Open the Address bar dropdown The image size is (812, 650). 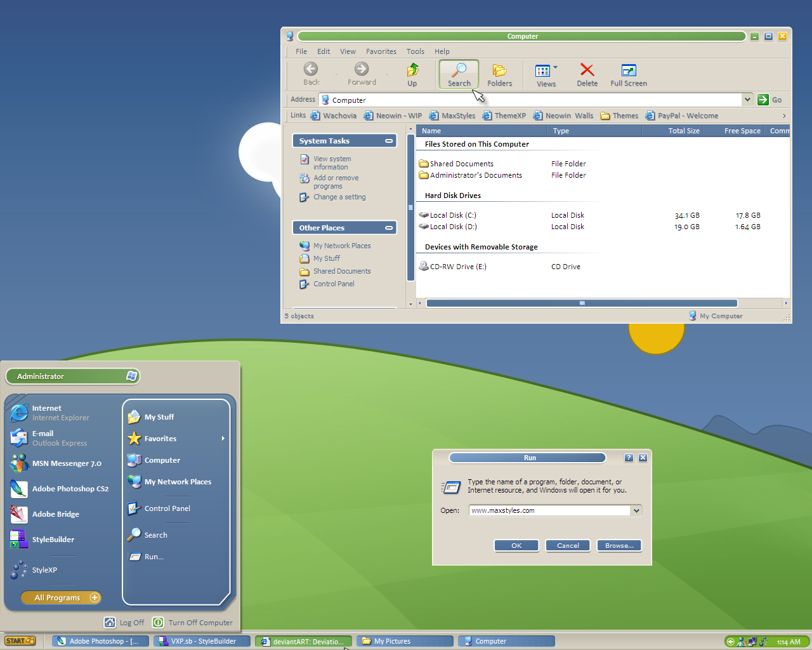(x=747, y=100)
